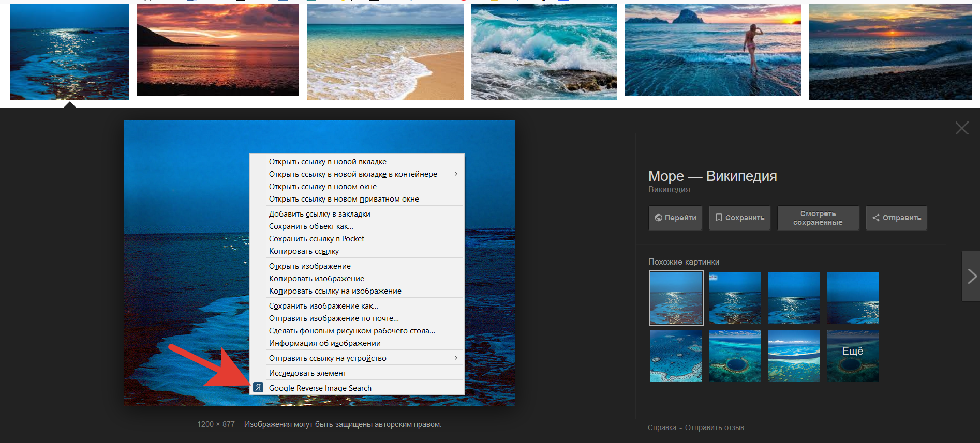Go to next image with right chevron
This screenshot has height=443, width=980.
(971, 276)
